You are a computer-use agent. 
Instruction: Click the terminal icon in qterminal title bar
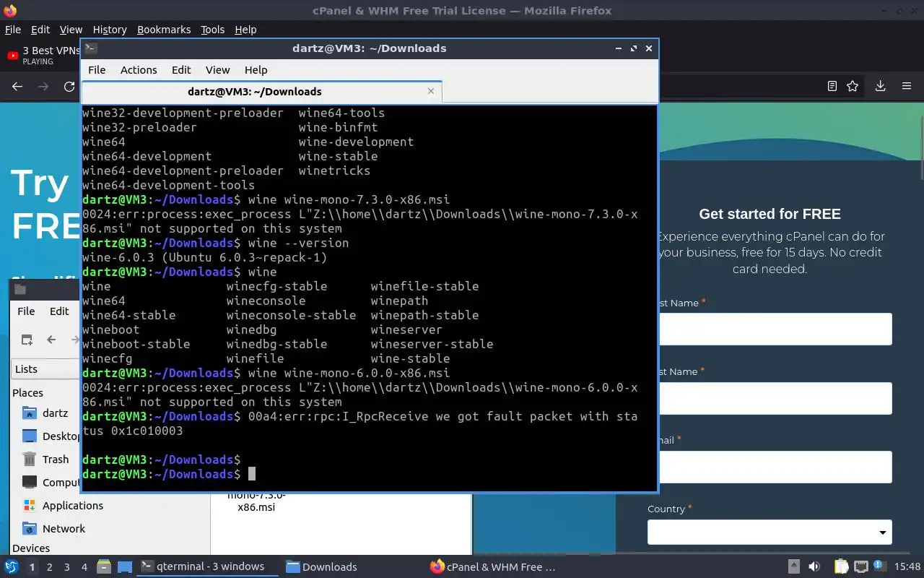tap(90, 48)
